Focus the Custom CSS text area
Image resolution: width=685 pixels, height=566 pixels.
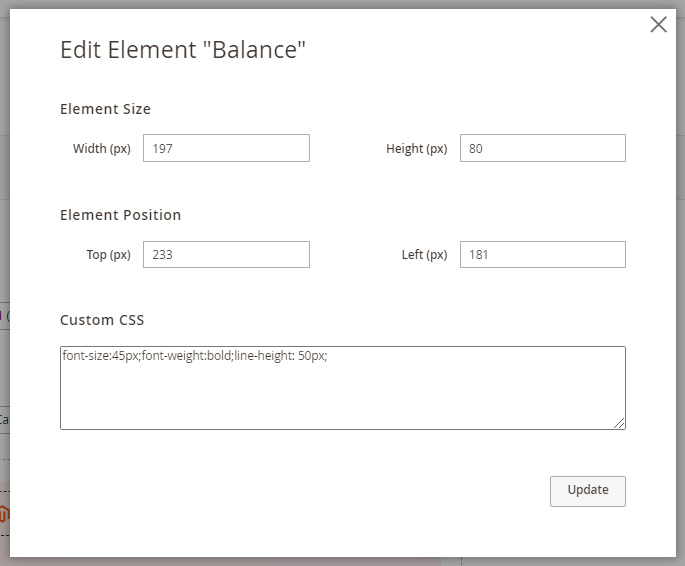click(x=343, y=388)
